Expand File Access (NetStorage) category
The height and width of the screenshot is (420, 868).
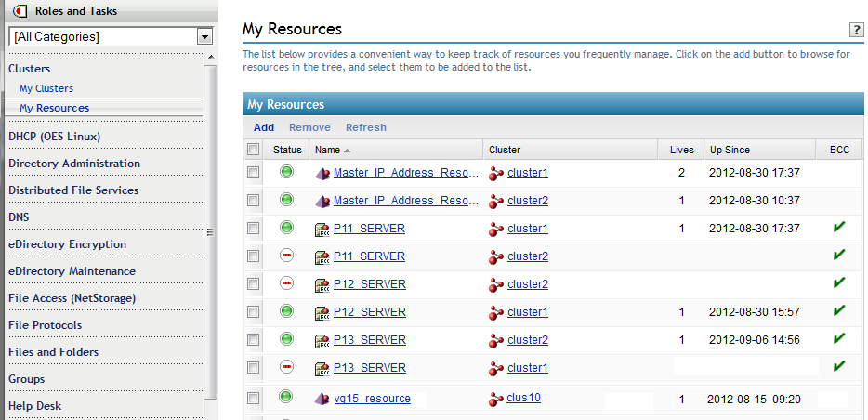(72, 298)
